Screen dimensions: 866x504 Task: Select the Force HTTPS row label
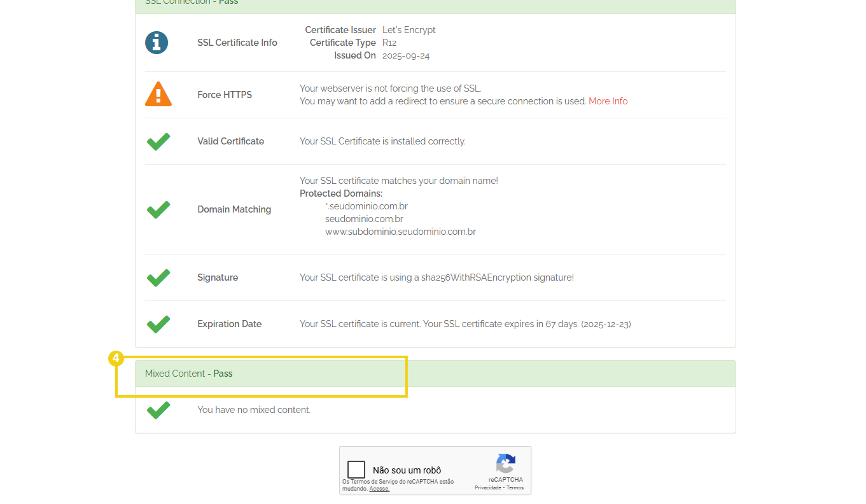pos(225,94)
